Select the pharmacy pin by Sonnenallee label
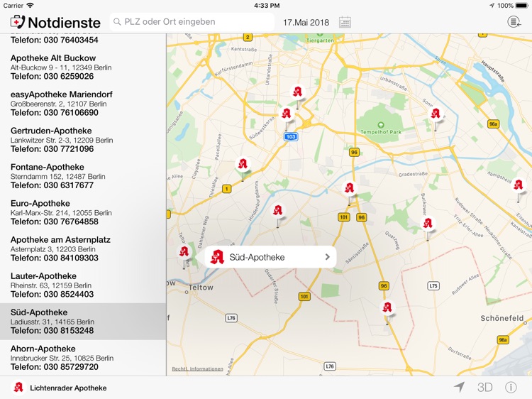Viewport: 532px width, 399px height. tap(436, 114)
